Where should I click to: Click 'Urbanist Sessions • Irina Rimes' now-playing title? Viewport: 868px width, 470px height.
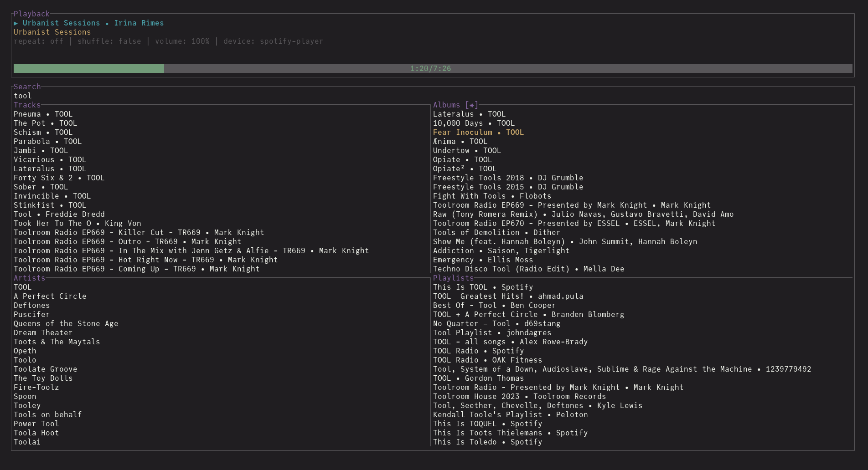(x=93, y=23)
